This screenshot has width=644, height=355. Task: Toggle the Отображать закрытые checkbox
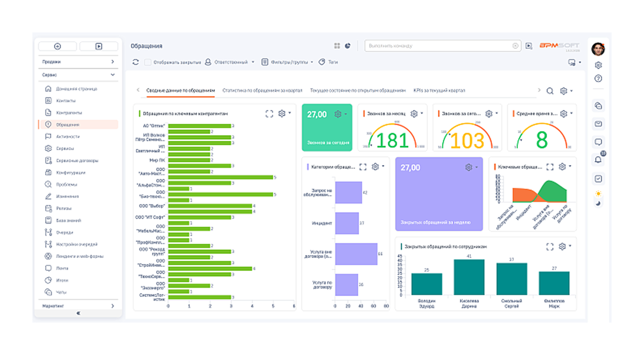pos(148,62)
